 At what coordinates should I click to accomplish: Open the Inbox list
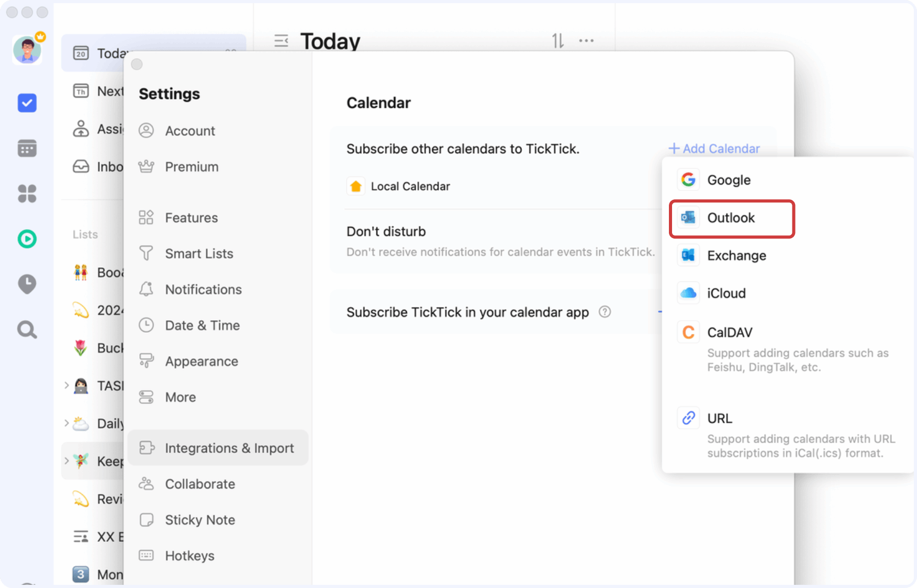(x=93, y=167)
